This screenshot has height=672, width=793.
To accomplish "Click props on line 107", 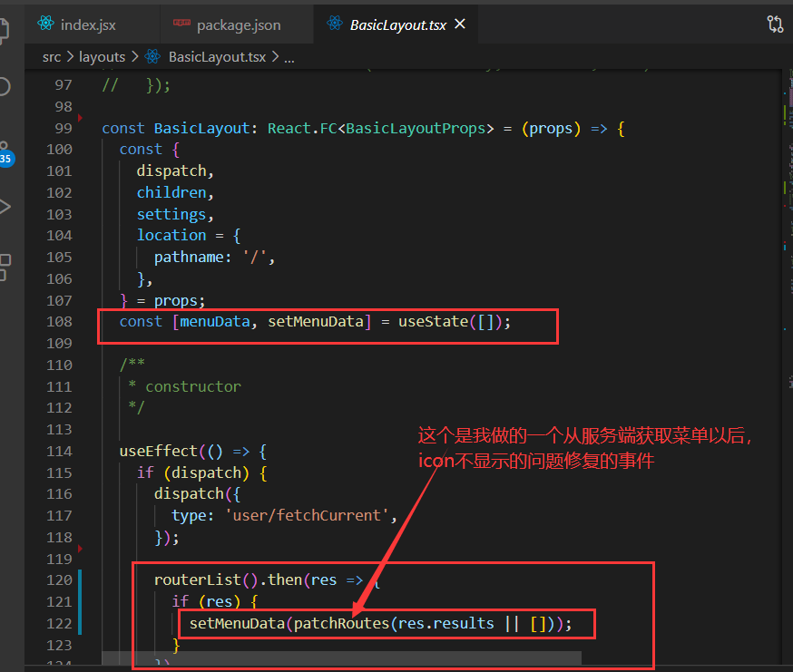I will (x=175, y=301).
